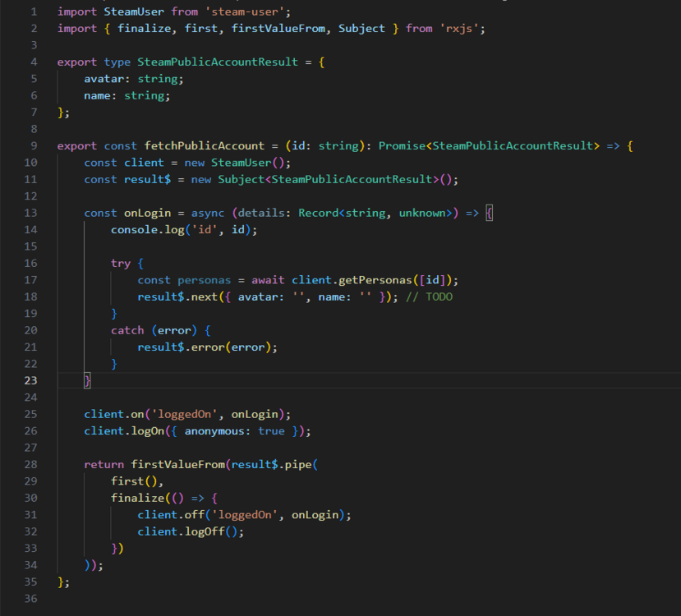Click line number 13 in the gutter
This screenshot has width=681, height=616.
[31, 213]
